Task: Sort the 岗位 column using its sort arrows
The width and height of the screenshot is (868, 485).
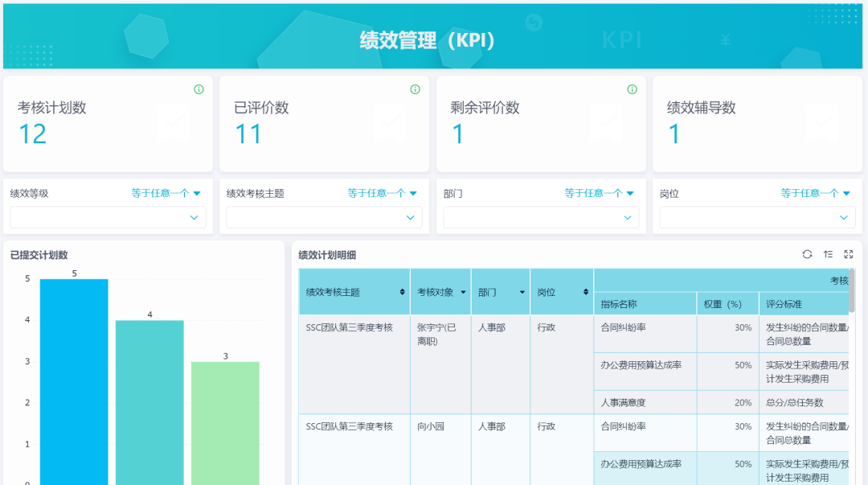Action: coord(585,292)
